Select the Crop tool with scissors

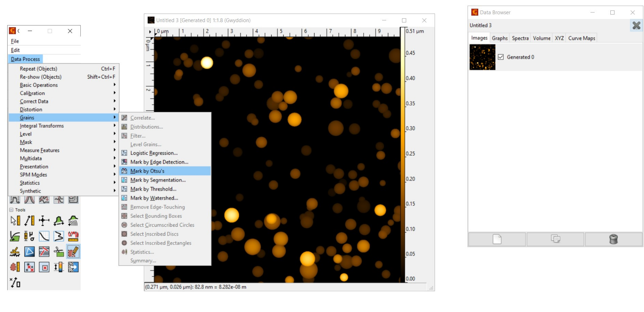tap(59, 252)
